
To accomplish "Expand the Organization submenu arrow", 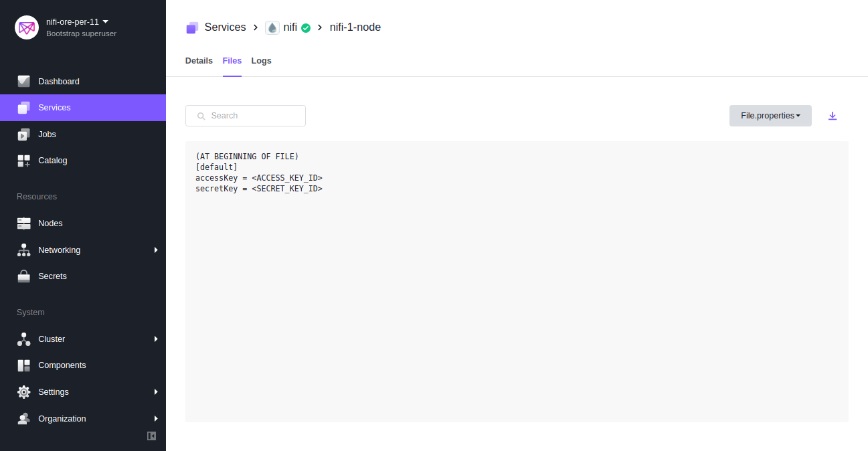I will (x=156, y=419).
